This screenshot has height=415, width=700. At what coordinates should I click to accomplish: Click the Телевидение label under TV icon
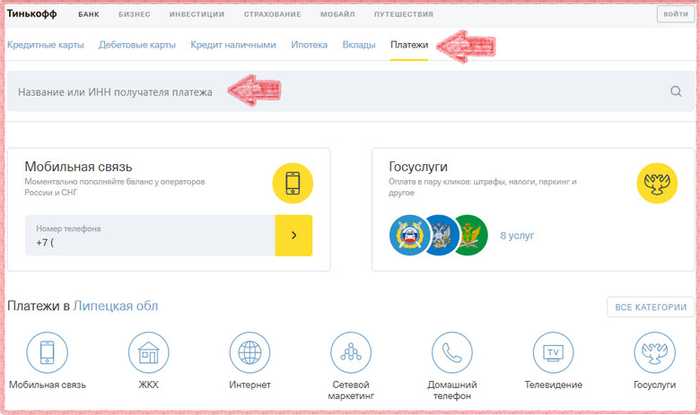tap(553, 385)
